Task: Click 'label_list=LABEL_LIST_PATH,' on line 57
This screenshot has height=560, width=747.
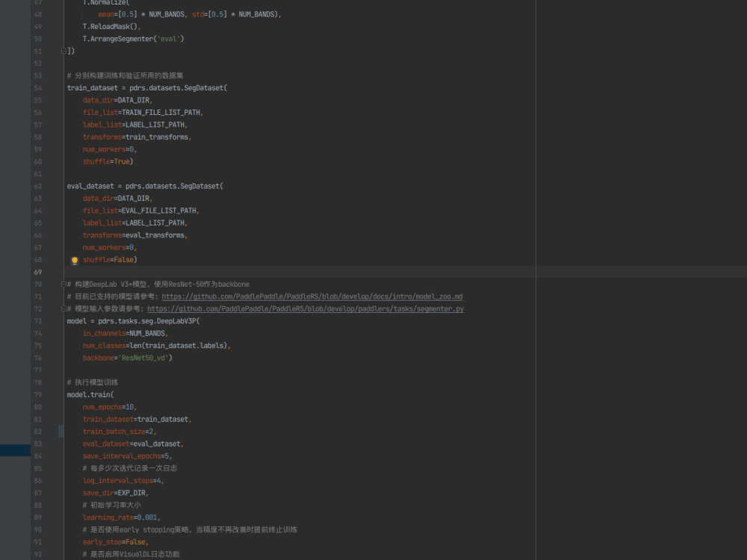Action: click(x=135, y=125)
